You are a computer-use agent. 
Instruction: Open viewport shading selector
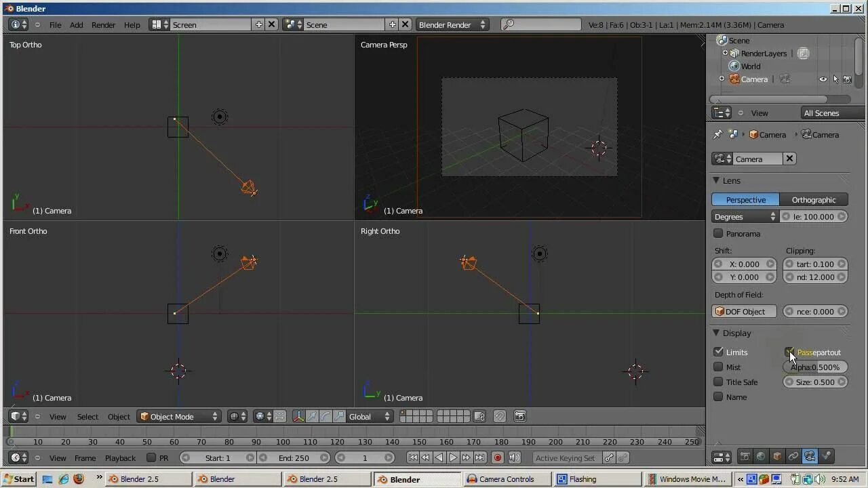point(237,416)
